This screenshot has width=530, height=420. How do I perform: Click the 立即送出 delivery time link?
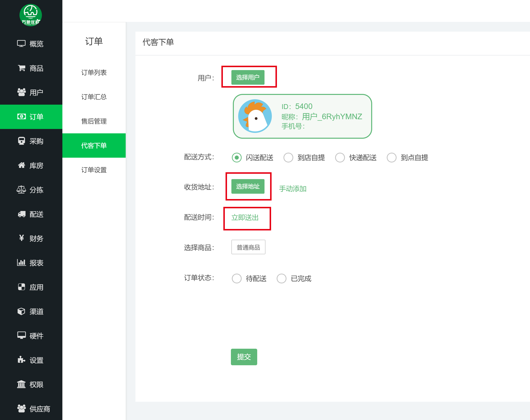245,218
